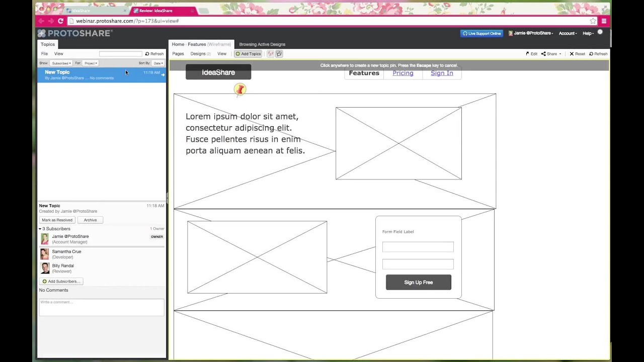Click the Edit button in review toolbar
The height and width of the screenshot is (362, 644).
click(x=532, y=54)
